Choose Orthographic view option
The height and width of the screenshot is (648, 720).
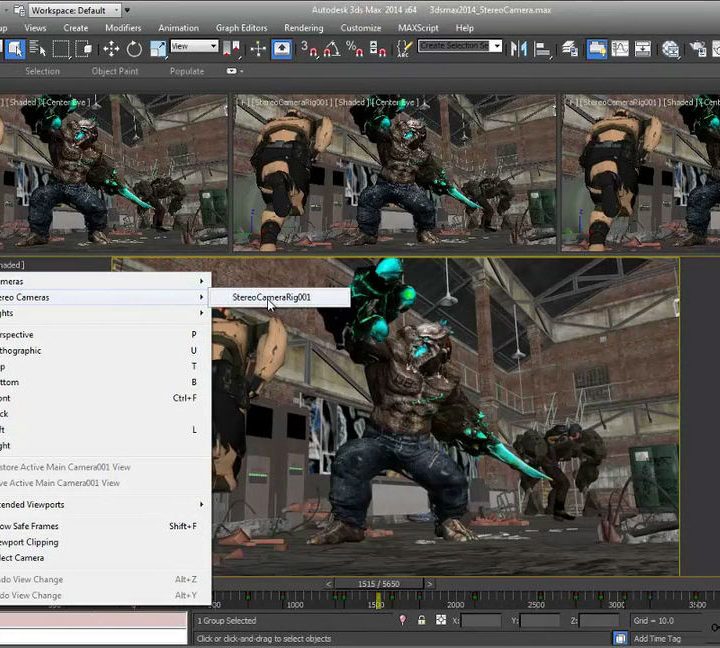pyautogui.click(x=103, y=350)
